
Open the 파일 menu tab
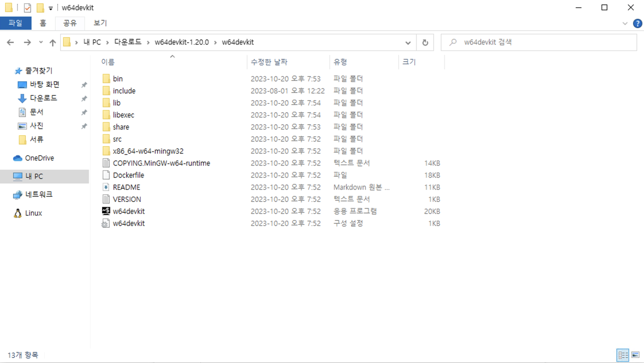click(15, 23)
